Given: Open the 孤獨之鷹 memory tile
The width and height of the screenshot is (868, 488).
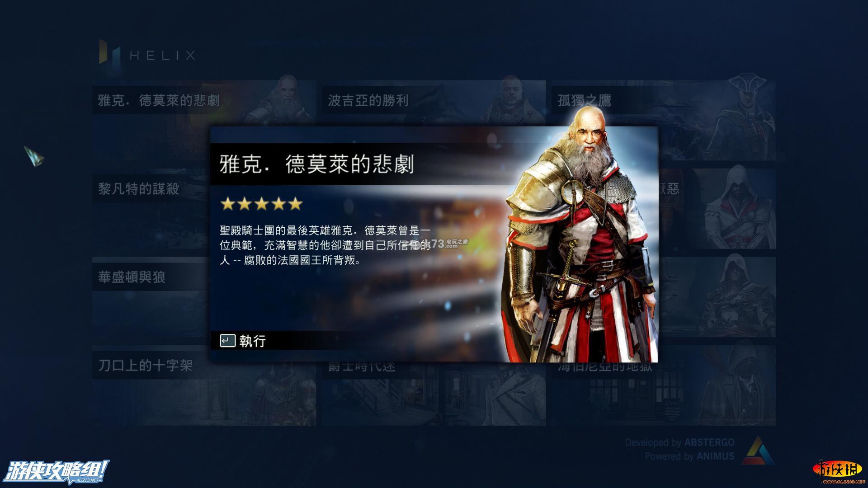Looking at the screenshot, I should pyautogui.click(x=663, y=120).
